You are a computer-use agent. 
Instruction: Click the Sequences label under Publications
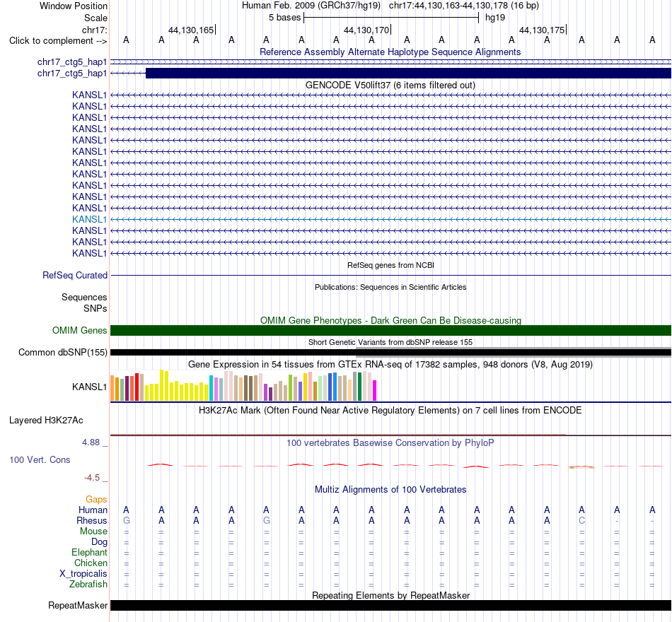[84, 298]
